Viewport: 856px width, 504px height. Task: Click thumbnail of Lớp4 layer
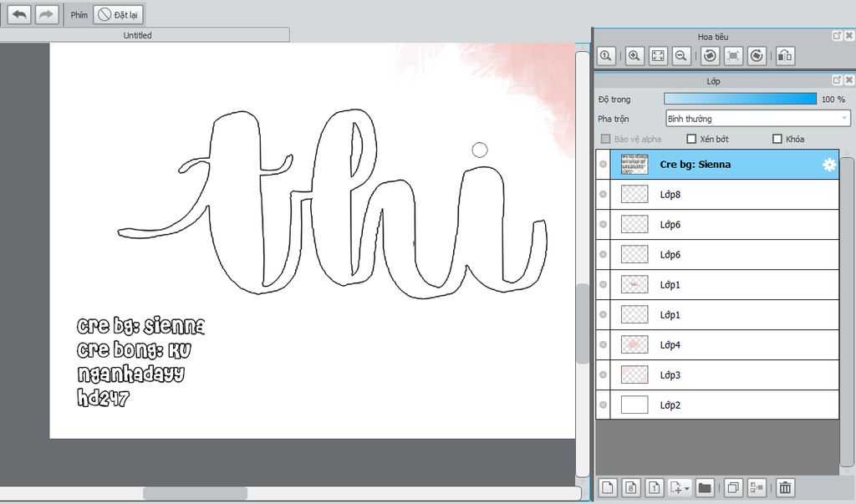click(x=634, y=344)
